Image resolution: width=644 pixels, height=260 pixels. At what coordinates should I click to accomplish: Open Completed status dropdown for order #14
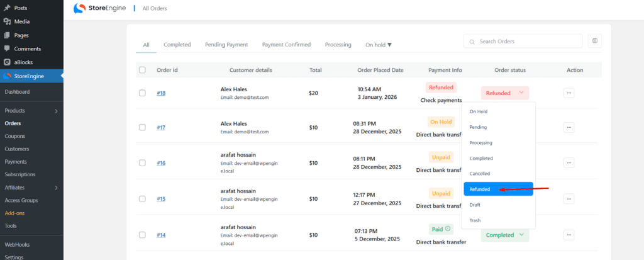tap(505, 235)
